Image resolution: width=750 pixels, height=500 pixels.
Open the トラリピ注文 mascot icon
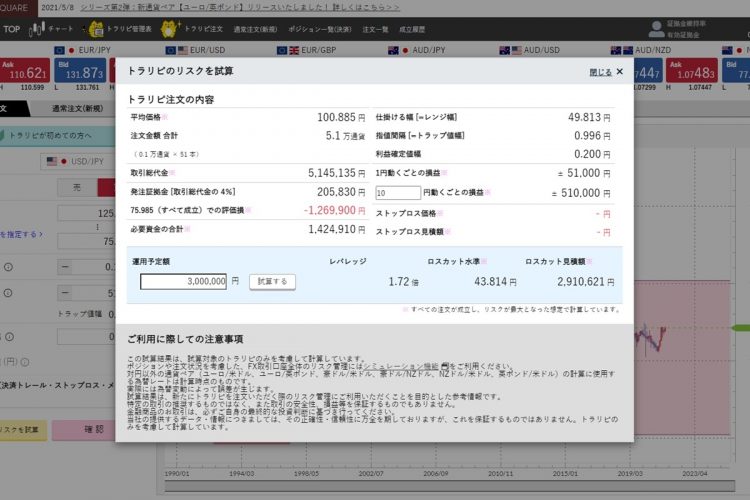pos(169,29)
